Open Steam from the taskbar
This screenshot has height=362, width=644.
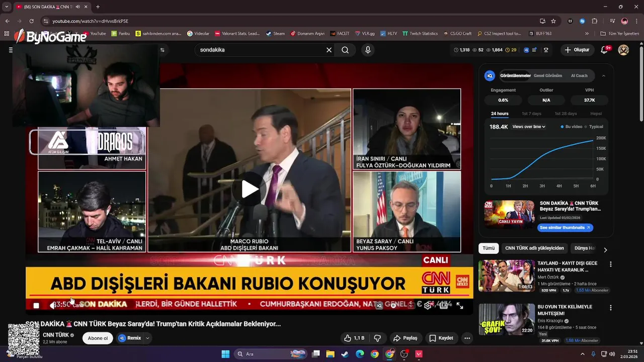tap(345, 354)
